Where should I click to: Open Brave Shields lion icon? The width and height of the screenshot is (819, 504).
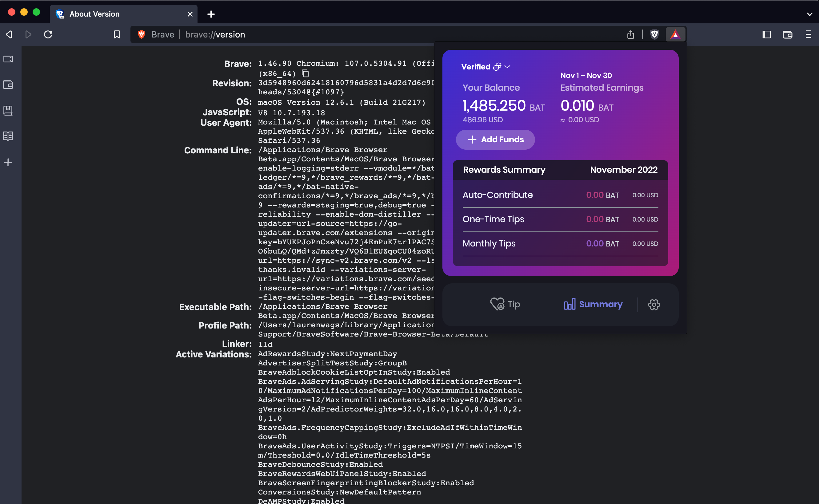(x=654, y=34)
